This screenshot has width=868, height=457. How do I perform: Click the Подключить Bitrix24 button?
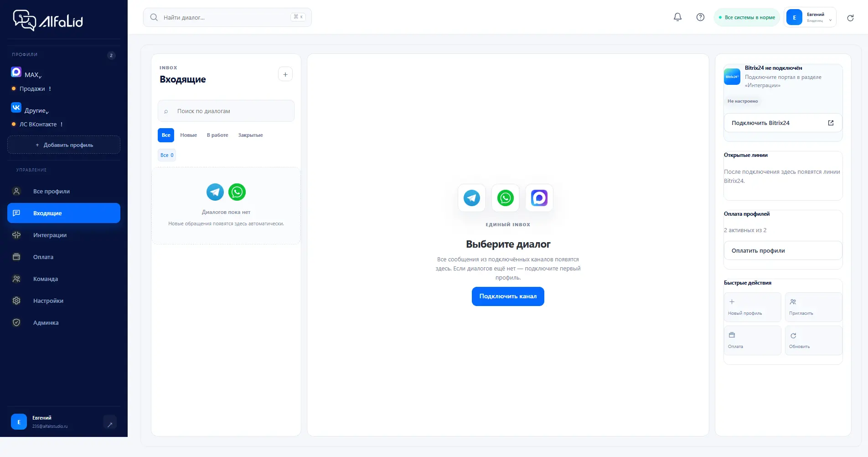pyautogui.click(x=783, y=123)
